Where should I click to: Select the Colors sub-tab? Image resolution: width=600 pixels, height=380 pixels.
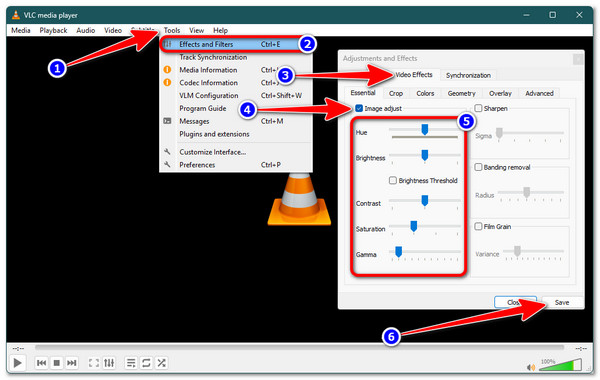pyautogui.click(x=425, y=93)
